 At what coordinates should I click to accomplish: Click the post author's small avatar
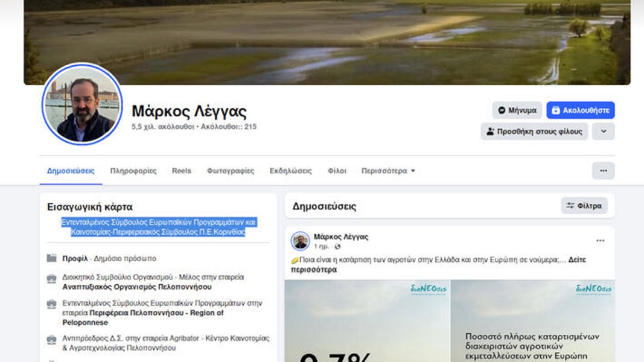coord(300,241)
